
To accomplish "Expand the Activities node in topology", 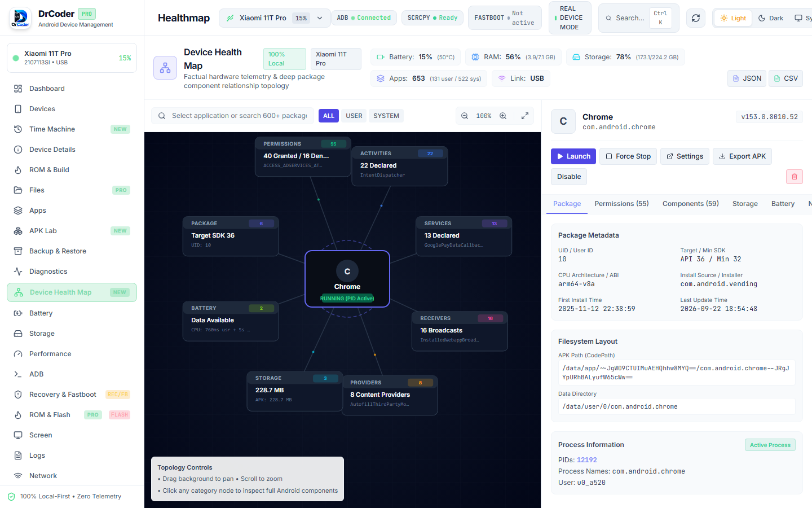I will [x=400, y=166].
